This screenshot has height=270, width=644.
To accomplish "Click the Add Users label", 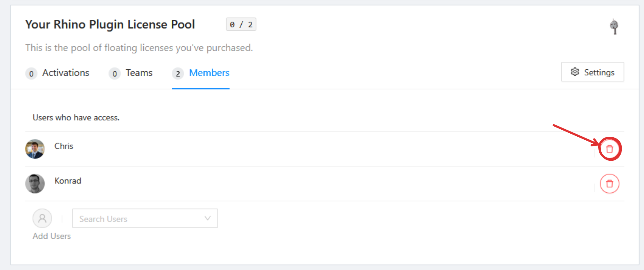I will 52,236.
